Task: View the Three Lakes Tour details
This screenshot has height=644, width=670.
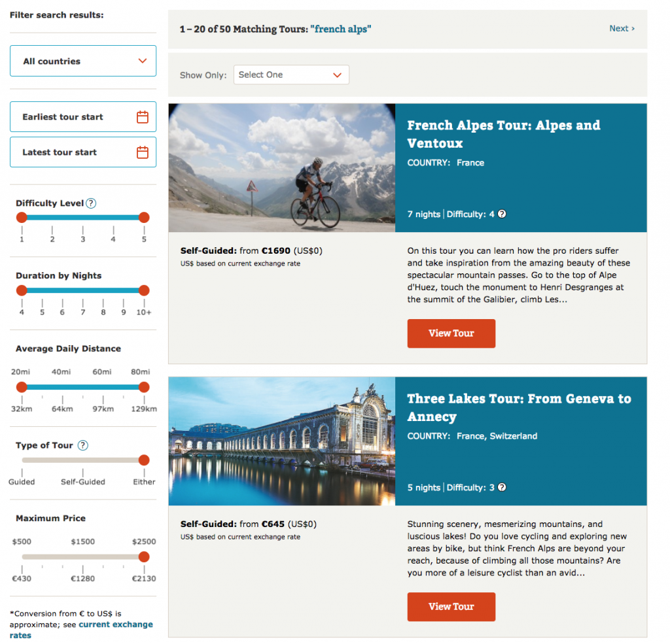Action: point(451,607)
